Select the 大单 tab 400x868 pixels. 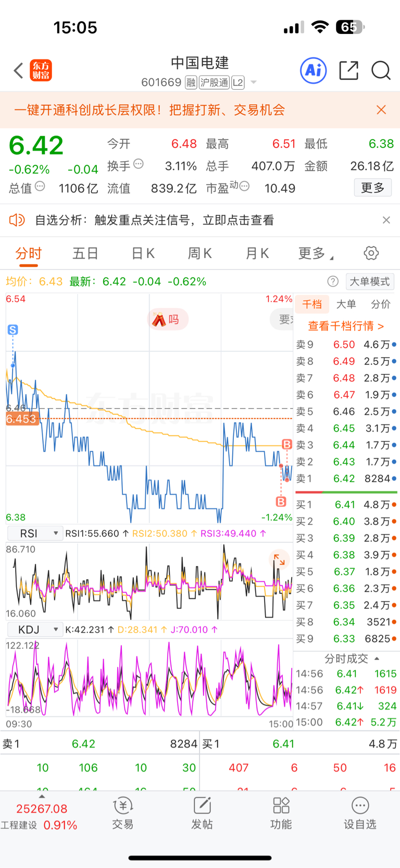346,304
